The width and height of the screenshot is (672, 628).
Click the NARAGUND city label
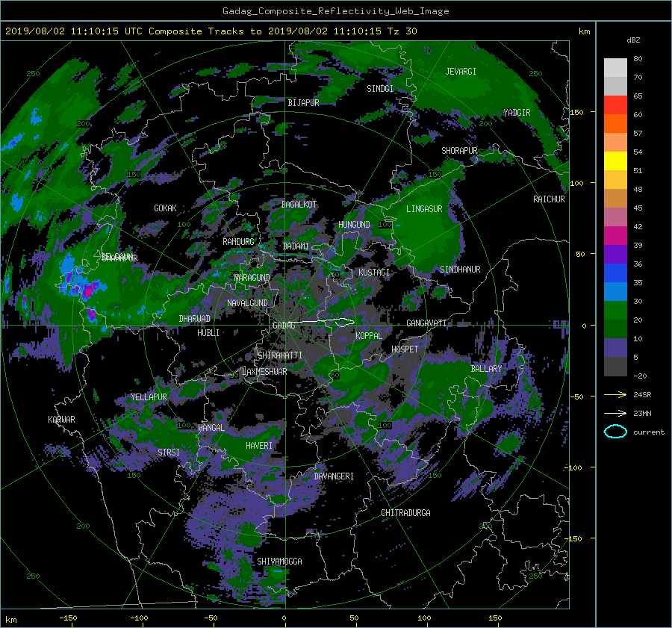click(x=252, y=278)
